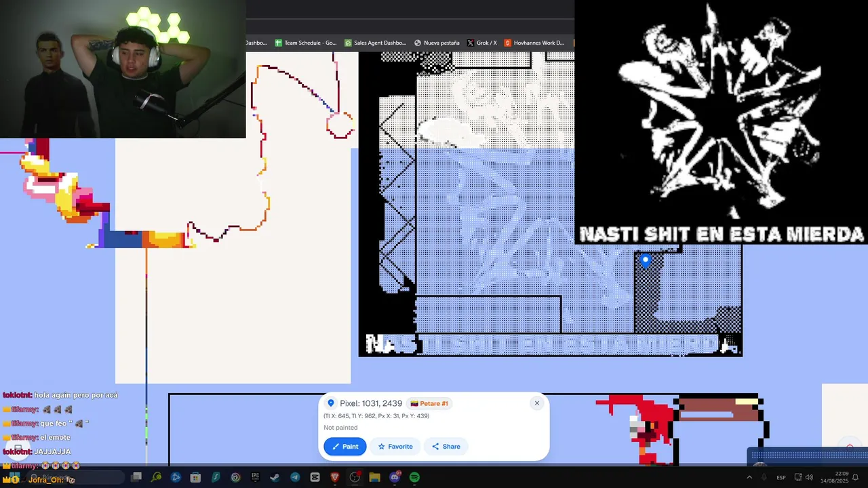The image size is (868, 488).
Task: Add pixel to Favorite
Action: tap(395, 447)
